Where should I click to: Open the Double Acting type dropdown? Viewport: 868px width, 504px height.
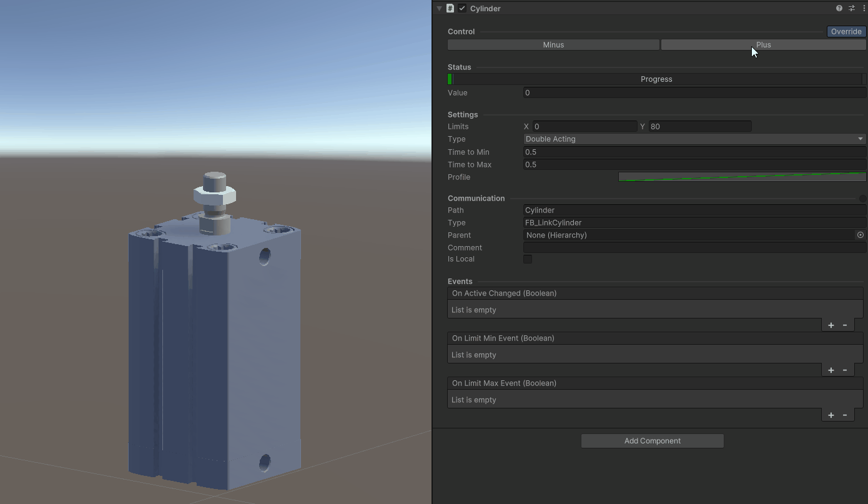tap(693, 139)
